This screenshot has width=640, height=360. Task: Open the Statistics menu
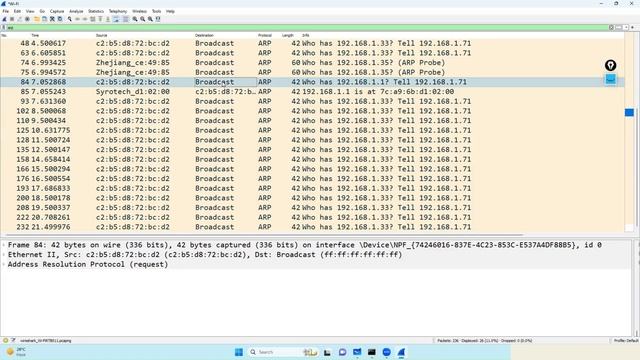[96, 11]
